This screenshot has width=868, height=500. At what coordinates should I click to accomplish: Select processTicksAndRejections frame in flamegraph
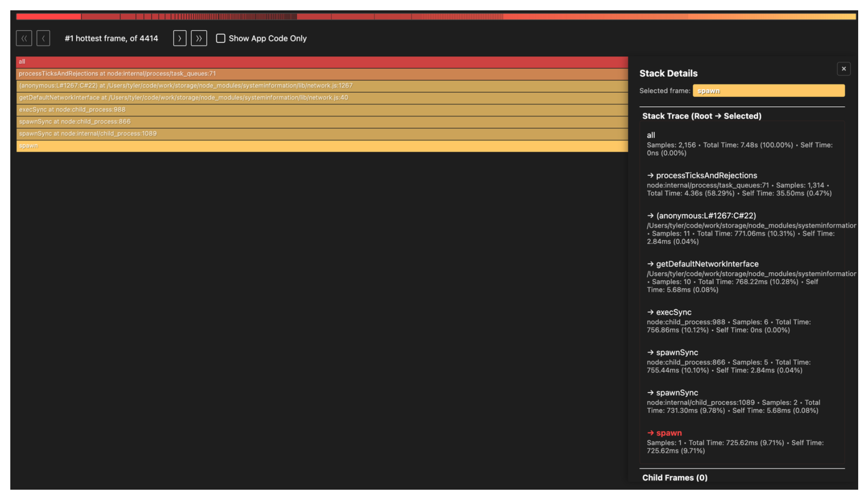322,74
